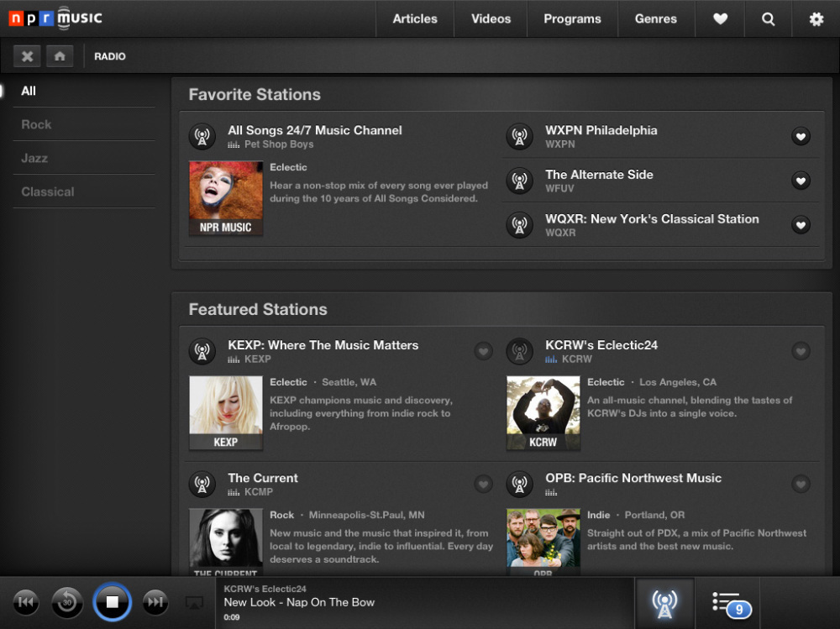
Task: Stop the current playback
Action: [112, 602]
